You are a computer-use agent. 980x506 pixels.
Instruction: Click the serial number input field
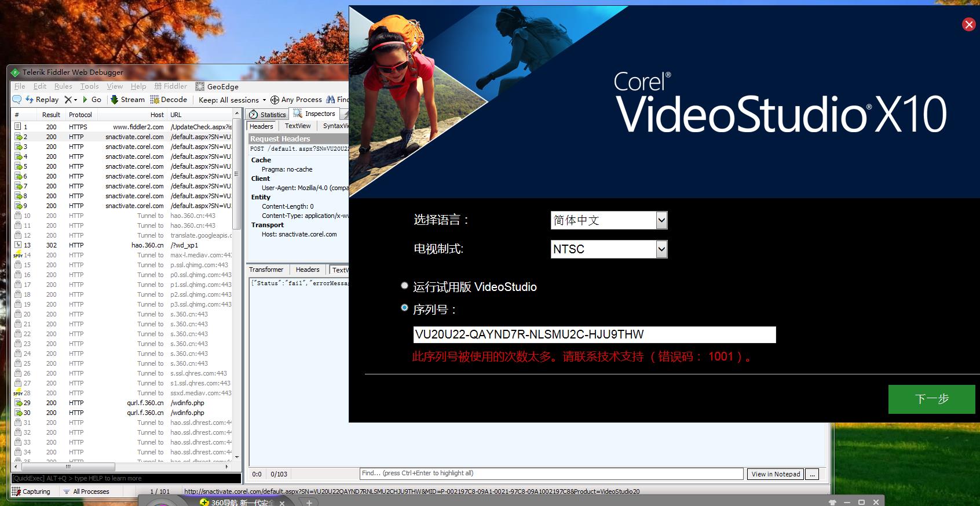pos(594,334)
